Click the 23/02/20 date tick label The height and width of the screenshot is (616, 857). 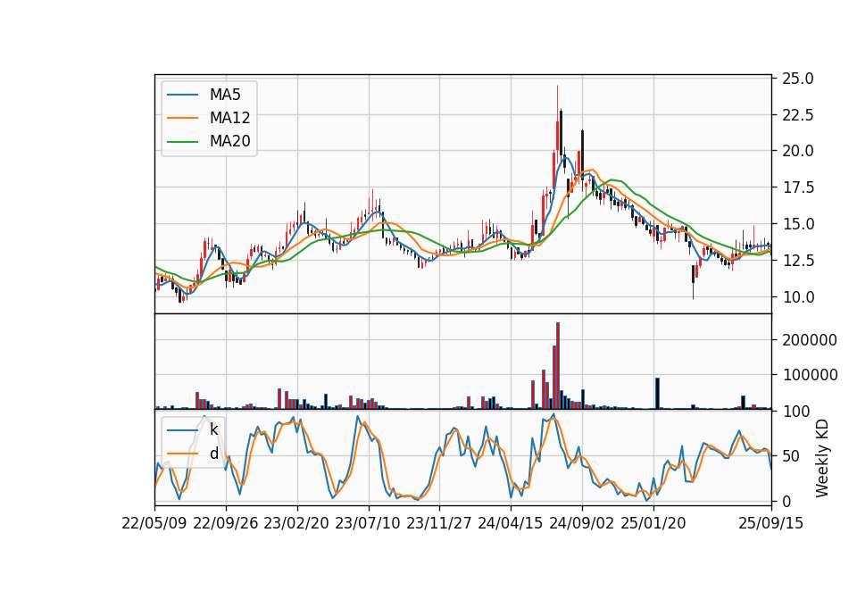coord(296,523)
